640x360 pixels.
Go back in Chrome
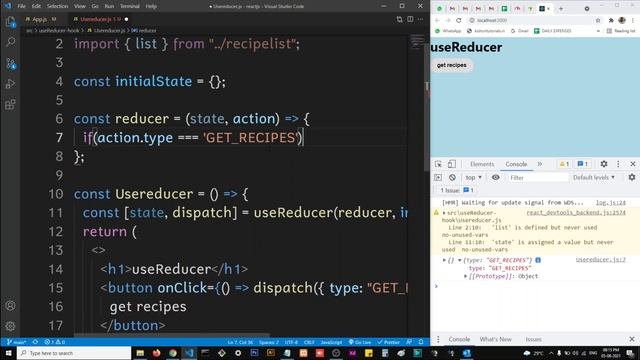click(437, 20)
